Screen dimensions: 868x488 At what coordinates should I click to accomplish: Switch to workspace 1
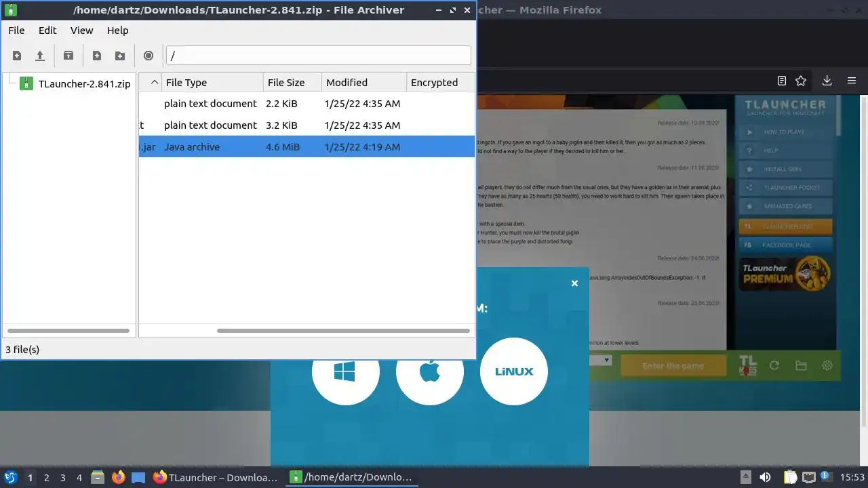(30, 478)
